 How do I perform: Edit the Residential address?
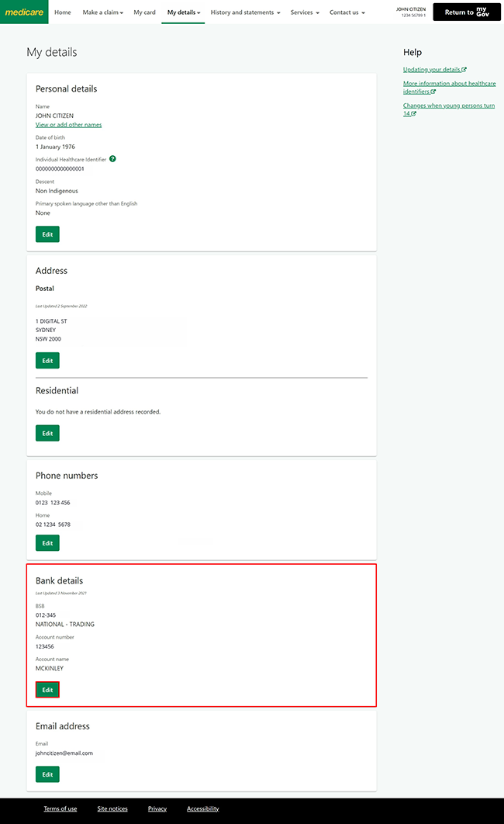click(47, 433)
